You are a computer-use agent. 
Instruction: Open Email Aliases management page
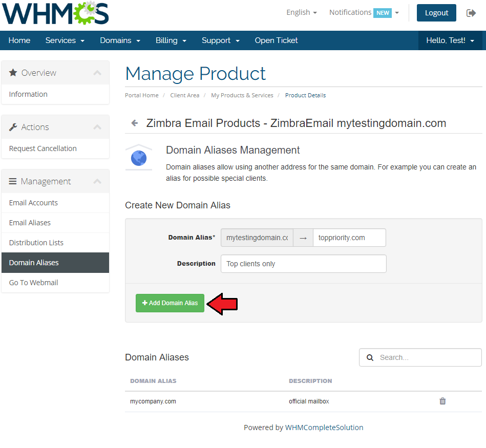(55, 223)
